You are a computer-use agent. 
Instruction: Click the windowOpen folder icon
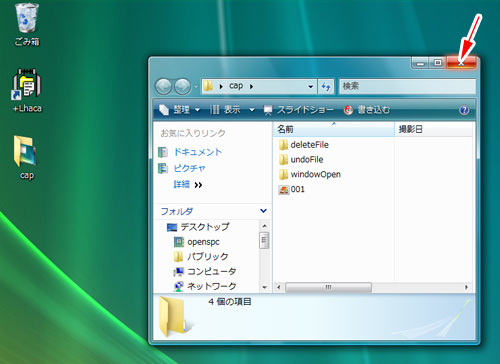(283, 174)
